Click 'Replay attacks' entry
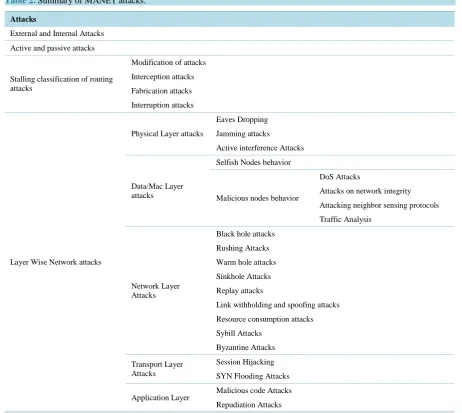This screenshot has width=462, height=413. (x=239, y=291)
